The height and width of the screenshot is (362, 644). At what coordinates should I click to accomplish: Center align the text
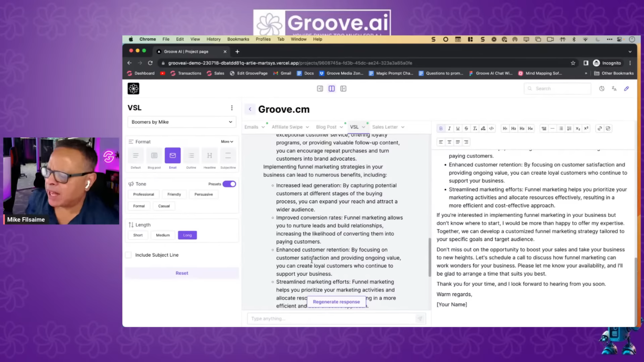[x=449, y=142]
